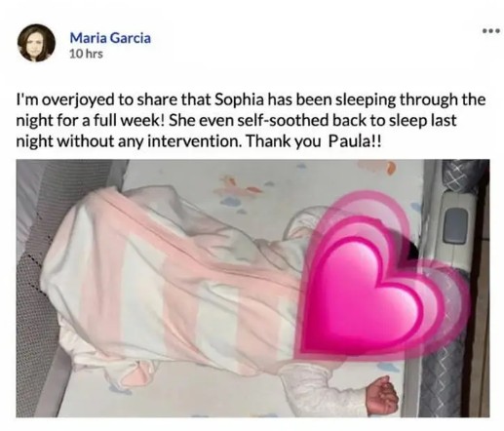Open the sleeping baby photo
The image size is (504, 431).
tap(252, 288)
